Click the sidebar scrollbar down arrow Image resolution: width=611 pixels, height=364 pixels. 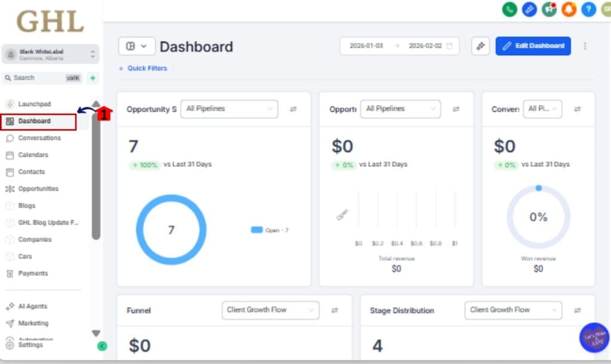(96, 334)
